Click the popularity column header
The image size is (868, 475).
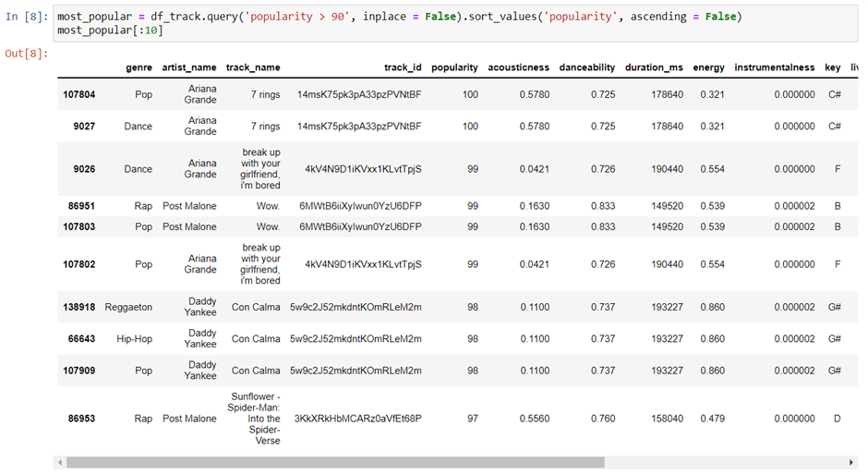pos(454,67)
